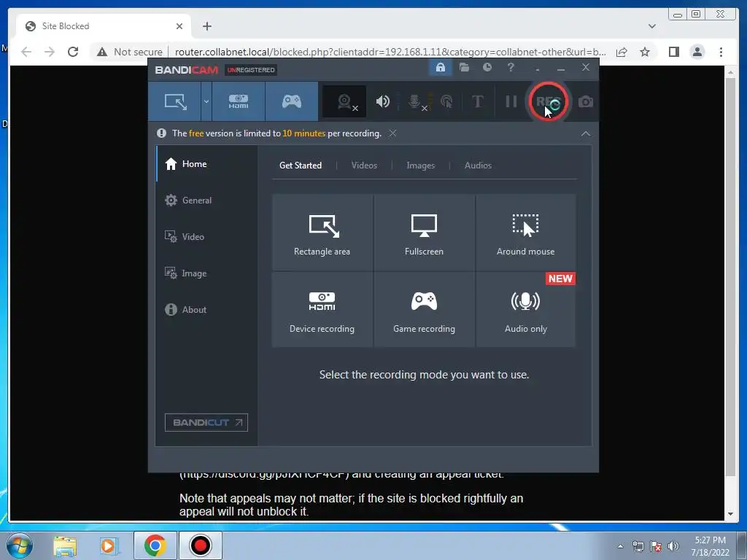Open Windows Media Player from taskbar
Screen dimensions: 747x560
pos(108,545)
